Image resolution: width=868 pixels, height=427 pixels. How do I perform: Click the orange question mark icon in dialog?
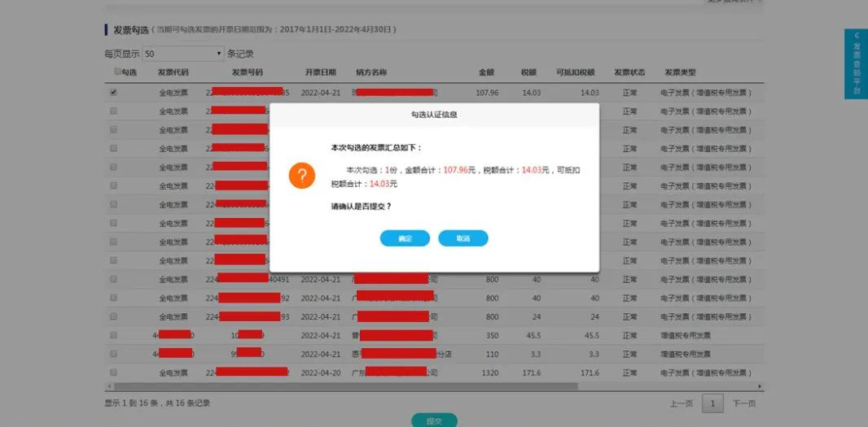[x=301, y=175]
